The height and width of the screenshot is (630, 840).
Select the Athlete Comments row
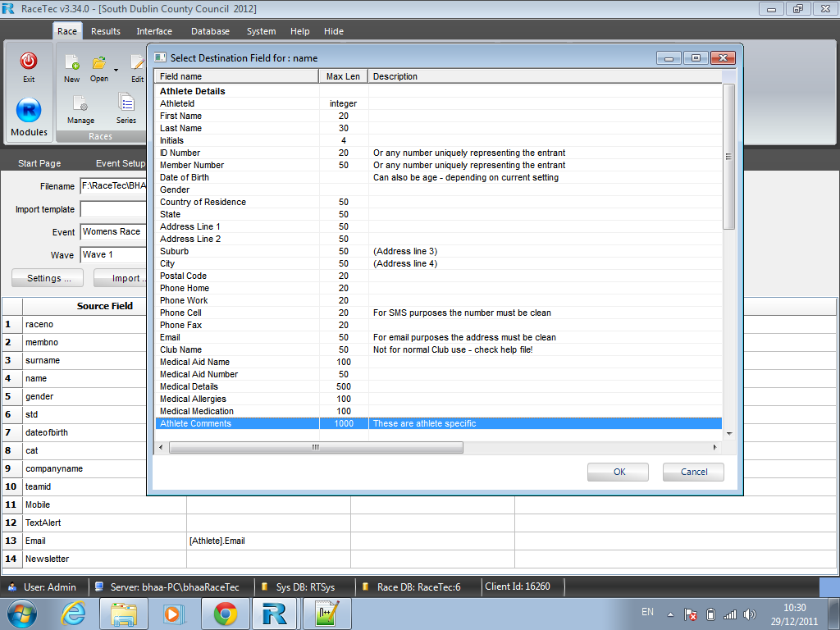coord(438,423)
